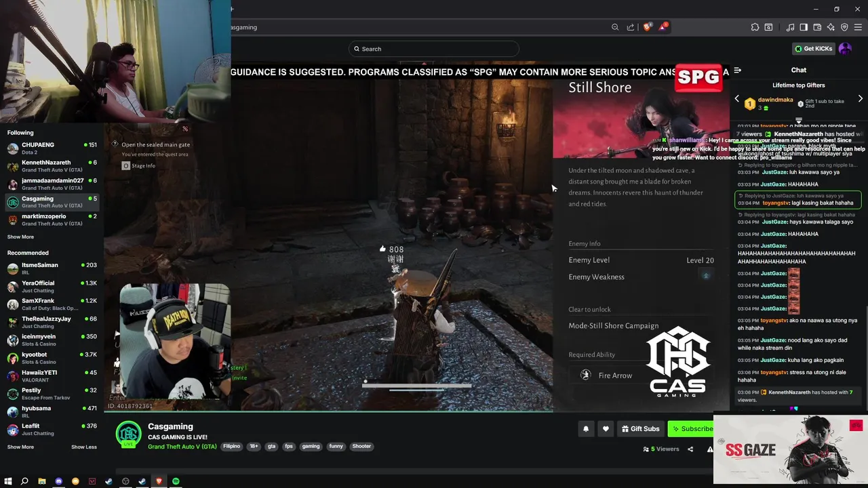Open OBS Studio from taskbar

pyautogui.click(x=125, y=481)
